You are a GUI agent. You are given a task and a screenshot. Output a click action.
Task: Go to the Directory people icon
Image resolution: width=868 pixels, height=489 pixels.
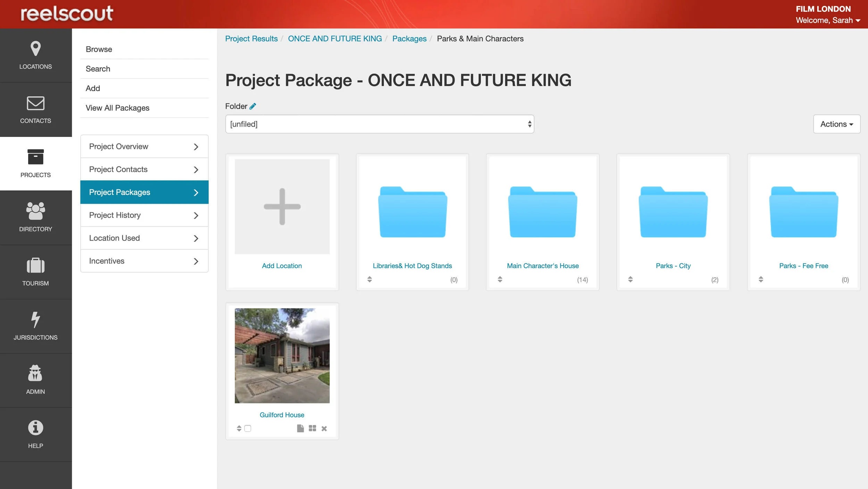click(35, 218)
